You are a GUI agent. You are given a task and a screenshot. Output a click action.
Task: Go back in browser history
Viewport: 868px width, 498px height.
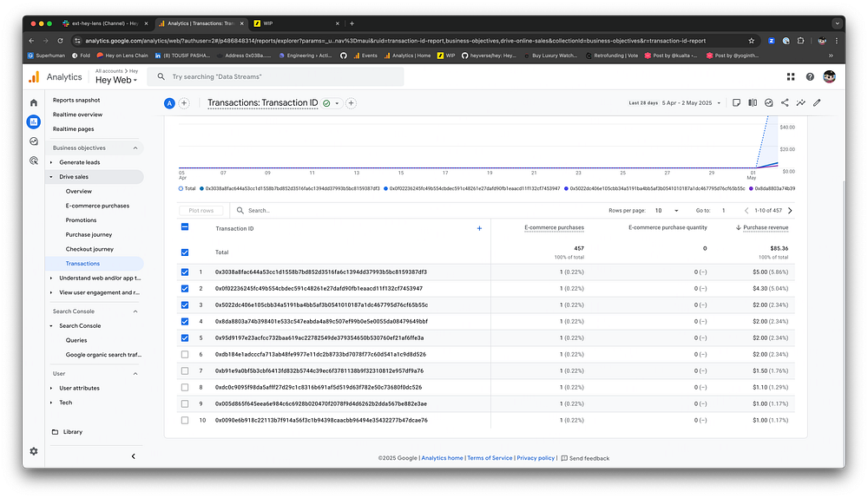click(x=31, y=41)
